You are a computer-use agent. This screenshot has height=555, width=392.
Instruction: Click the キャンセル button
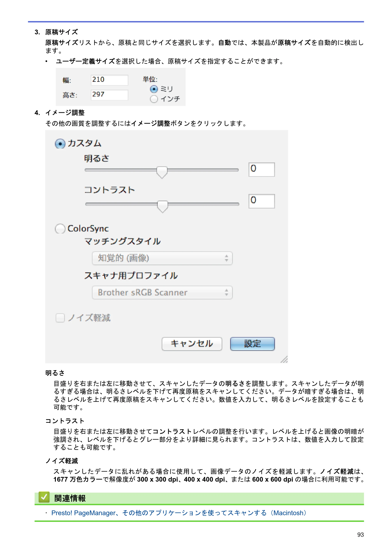[x=192, y=344]
